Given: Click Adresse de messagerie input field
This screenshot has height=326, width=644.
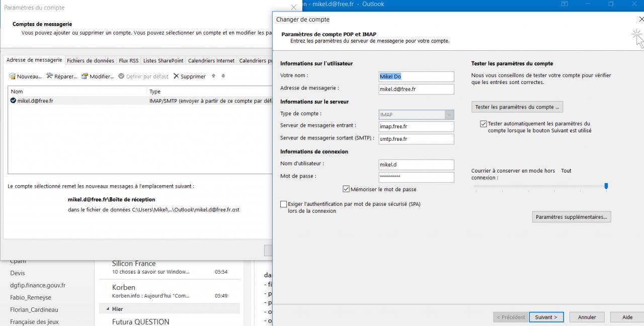Looking at the screenshot, I should [417, 89].
